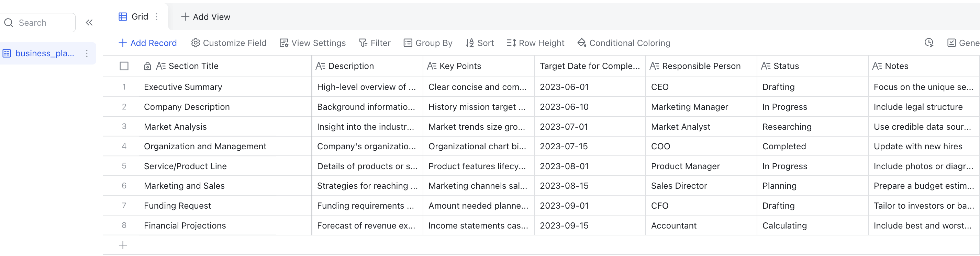
Task: Click the Calculating status cell
Action: (813, 225)
